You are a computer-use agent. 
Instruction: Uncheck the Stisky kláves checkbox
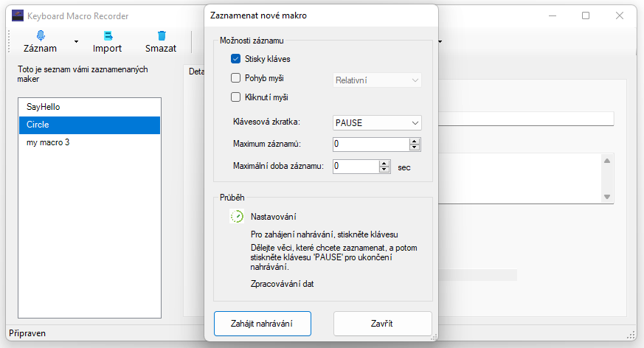pyautogui.click(x=236, y=59)
